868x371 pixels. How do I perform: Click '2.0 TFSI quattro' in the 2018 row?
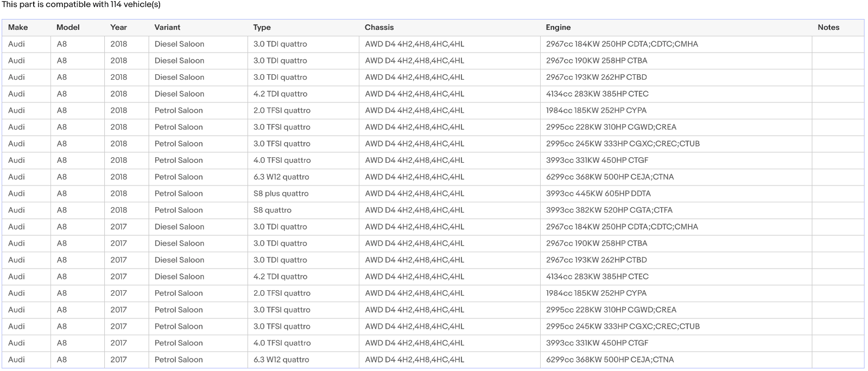pos(282,110)
